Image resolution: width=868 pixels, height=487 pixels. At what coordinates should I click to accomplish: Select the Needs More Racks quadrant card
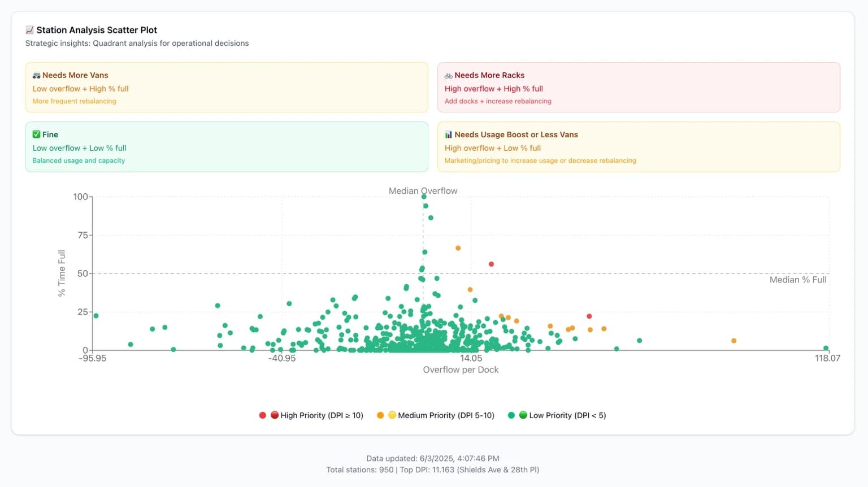[639, 87]
